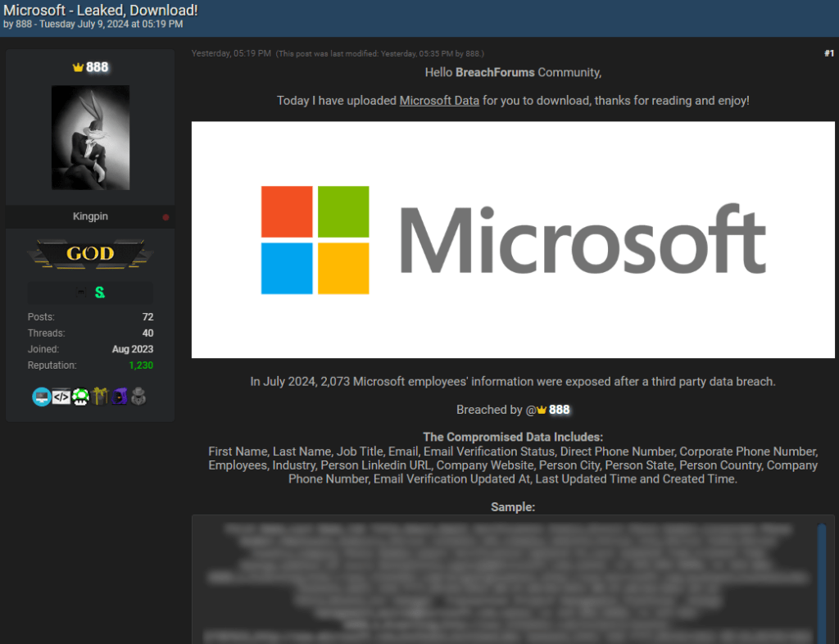Open the 888 profile avatar image
The width and height of the screenshot is (839, 644).
click(x=90, y=138)
